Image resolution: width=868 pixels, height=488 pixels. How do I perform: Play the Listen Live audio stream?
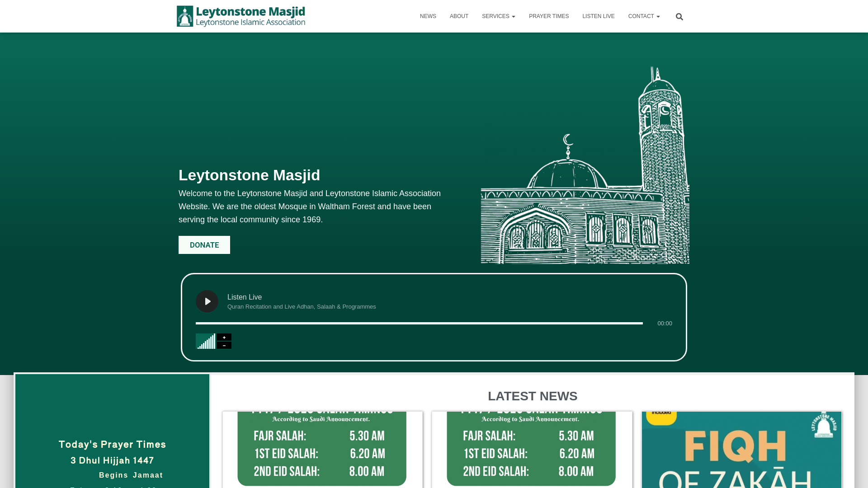click(x=207, y=301)
